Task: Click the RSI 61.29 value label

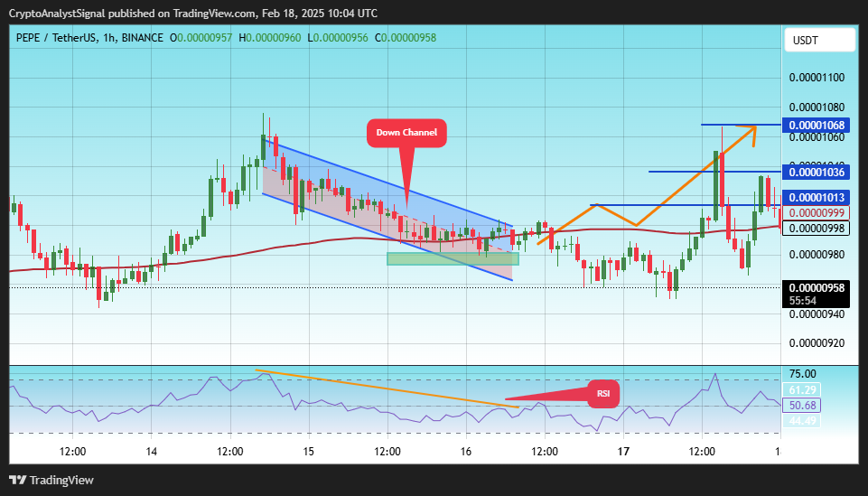Action: 802,389
